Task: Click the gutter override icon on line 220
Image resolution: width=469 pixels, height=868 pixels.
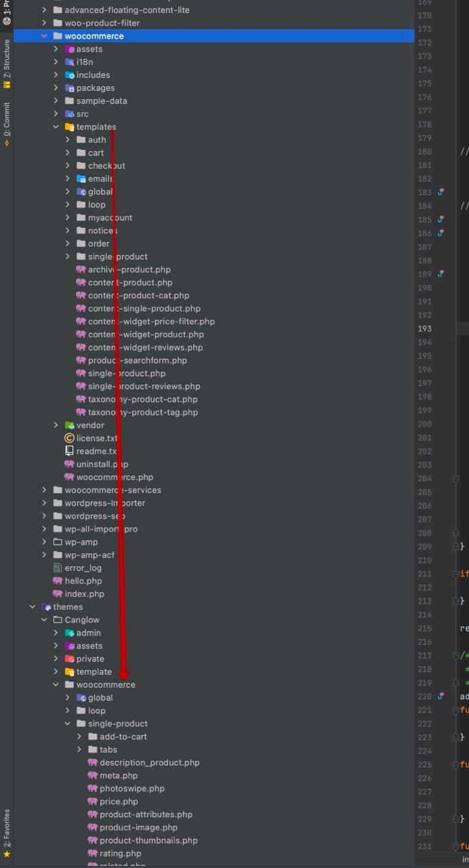Action: point(441,696)
